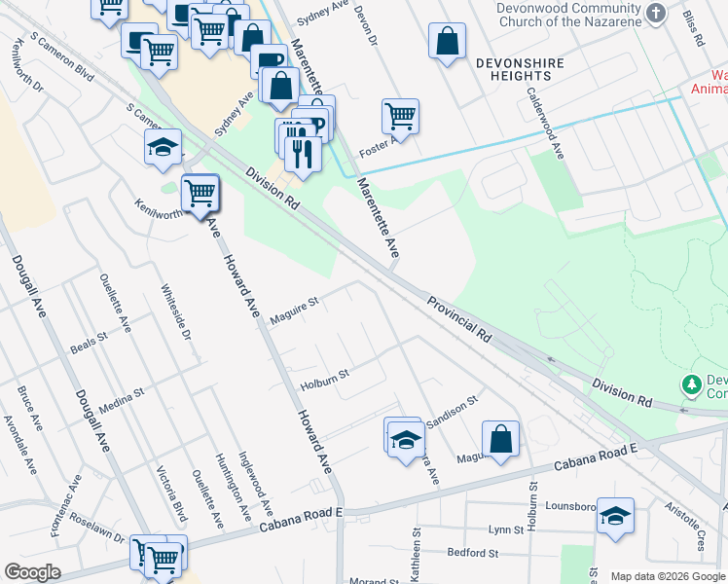Click the shopping bag marker above Cabana Road E
728x584 pixels.
pos(500,440)
